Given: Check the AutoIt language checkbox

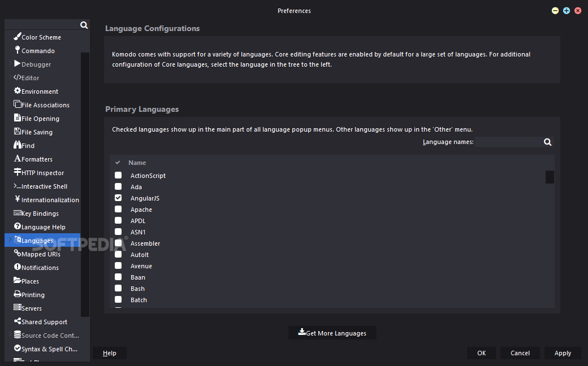Looking at the screenshot, I should [118, 254].
